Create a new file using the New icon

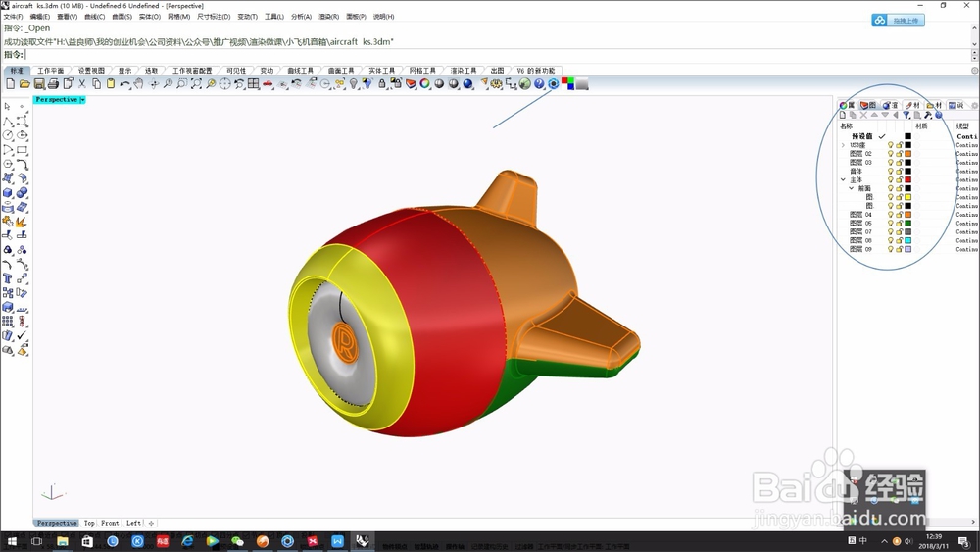10,83
